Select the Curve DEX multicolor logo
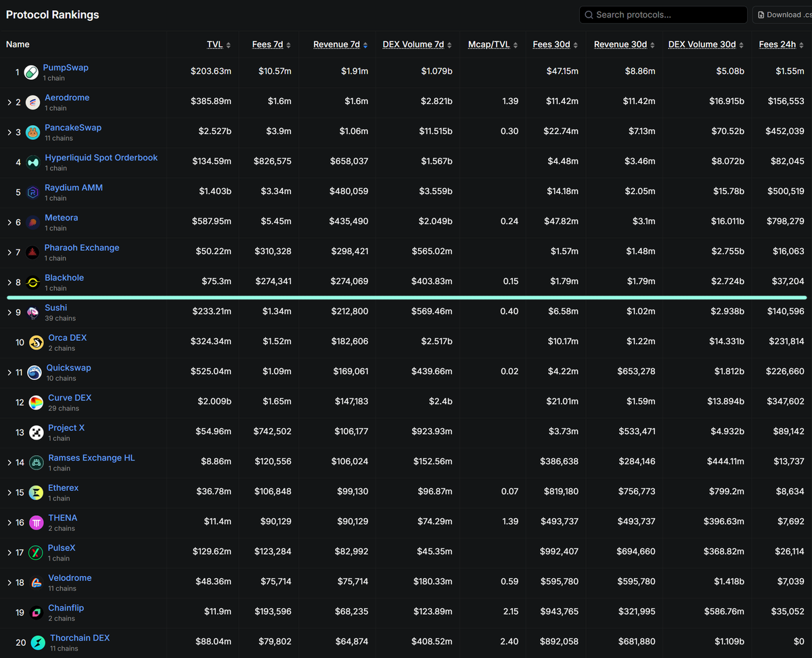 36,402
